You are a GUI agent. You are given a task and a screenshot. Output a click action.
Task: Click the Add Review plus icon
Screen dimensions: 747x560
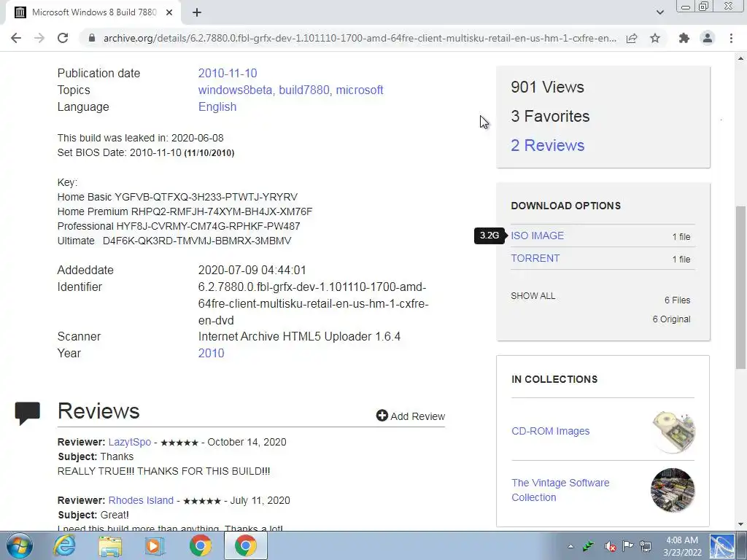click(382, 416)
